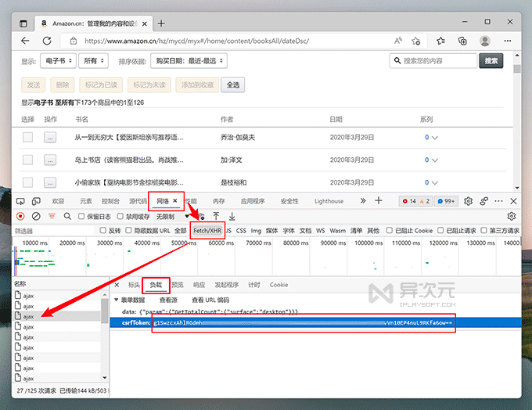The height and width of the screenshot is (410, 532).
Task: Enable the 禁用缓存 checkbox
Action: [x=120, y=216]
